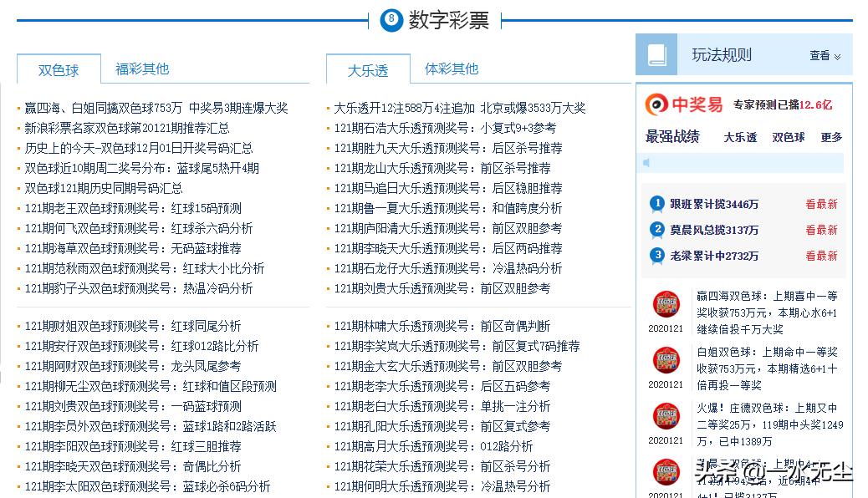Open 阿财双色球预测：龙头凤尾参考
Screen dimensions: 868x498
click(x=133, y=366)
